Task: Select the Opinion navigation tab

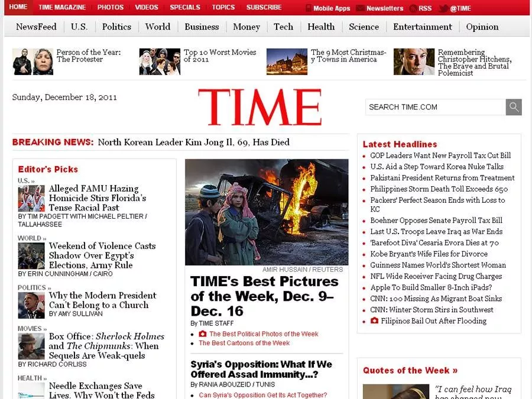Action: (x=482, y=27)
